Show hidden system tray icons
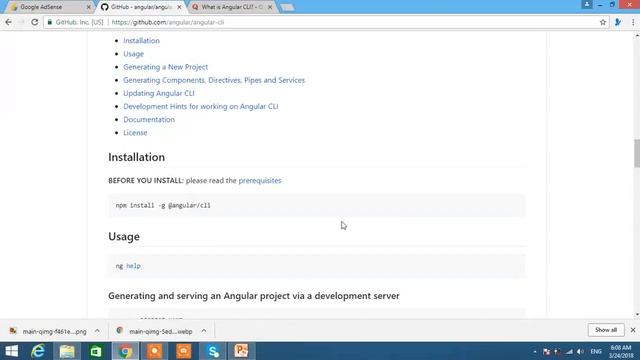 (x=535, y=351)
